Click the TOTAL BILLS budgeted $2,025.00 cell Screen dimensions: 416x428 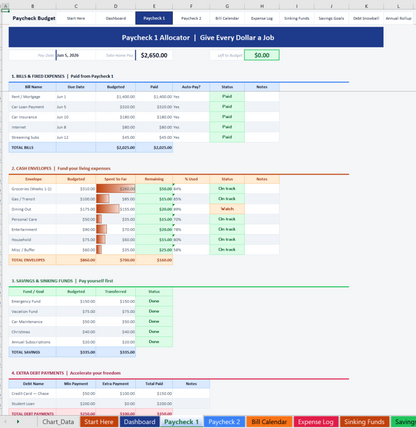(x=116, y=147)
